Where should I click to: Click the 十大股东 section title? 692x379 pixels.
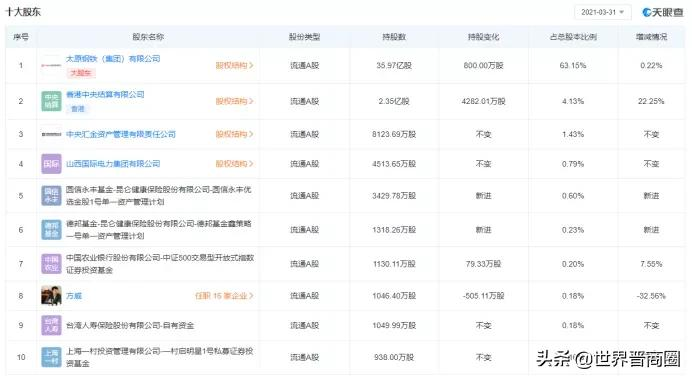[23, 12]
